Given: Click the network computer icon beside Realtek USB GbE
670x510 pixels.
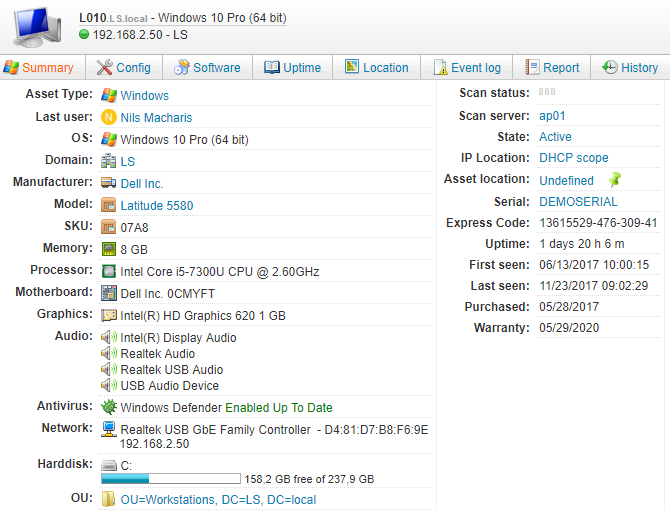Looking at the screenshot, I should (109, 429).
